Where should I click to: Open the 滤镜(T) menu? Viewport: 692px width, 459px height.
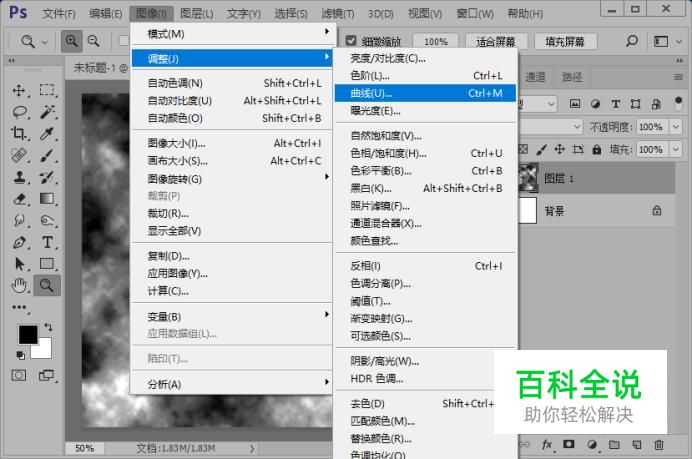click(x=337, y=14)
